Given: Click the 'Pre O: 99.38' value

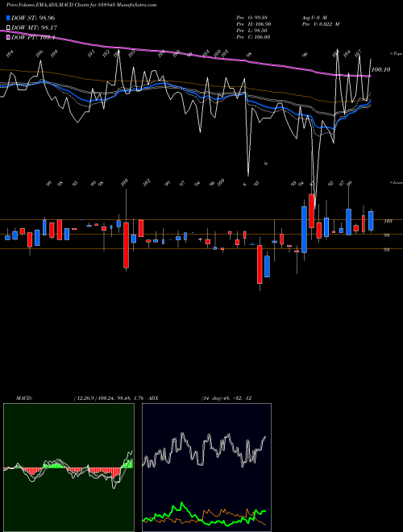Looking at the screenshot, I should [253, 17].
